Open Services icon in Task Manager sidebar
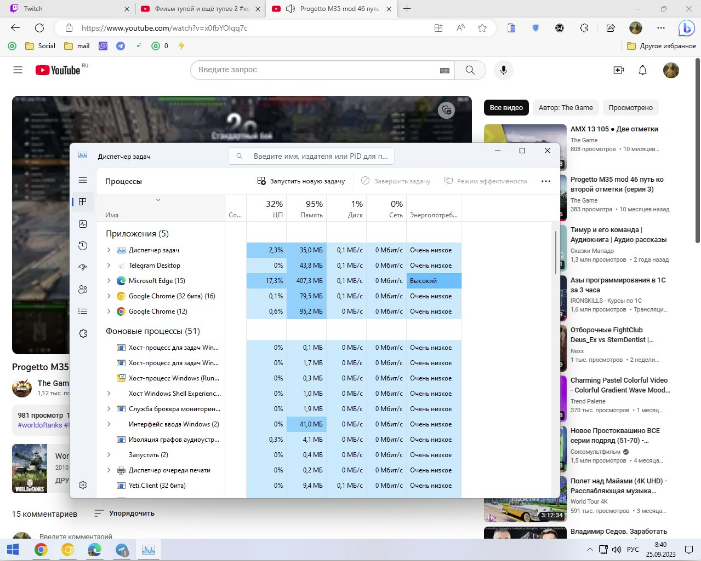Image resolution: width=701 pixels, height=561 pixels. pyautogui.click(x=83, y=333)
